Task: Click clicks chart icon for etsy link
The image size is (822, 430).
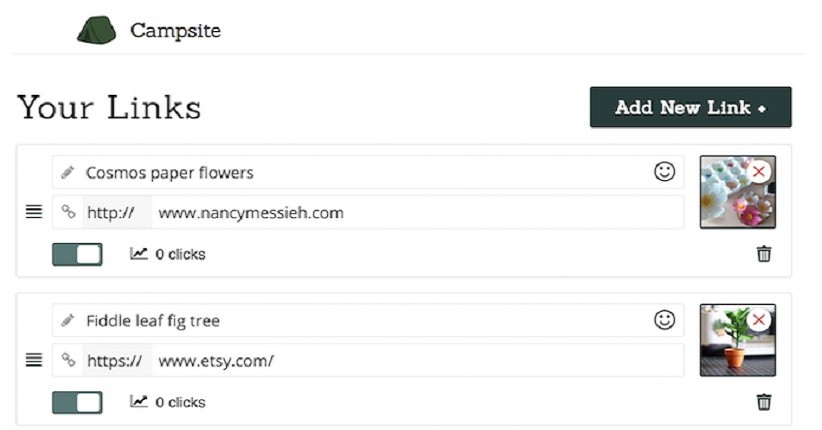Action: [x=139, y=402]
